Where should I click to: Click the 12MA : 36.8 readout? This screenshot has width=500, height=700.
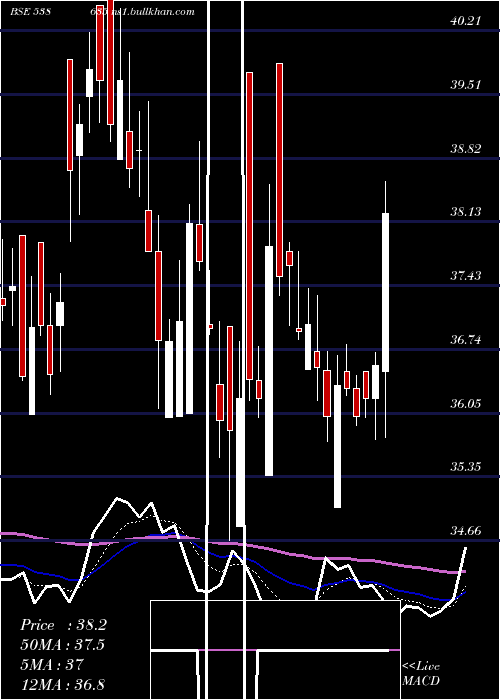tap(62, 684)
